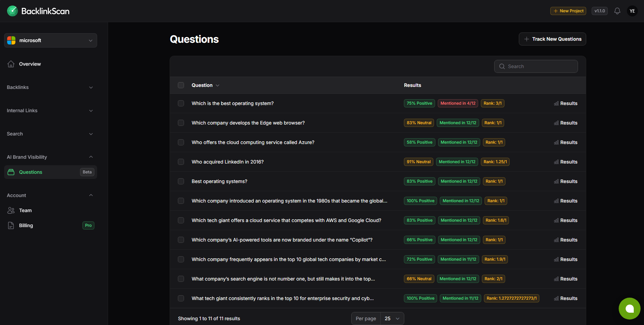The height and width of the screenshot is (325, 644).
Task: Expand the Backlinks sidebar section
Action: click(x=50, y=87)
